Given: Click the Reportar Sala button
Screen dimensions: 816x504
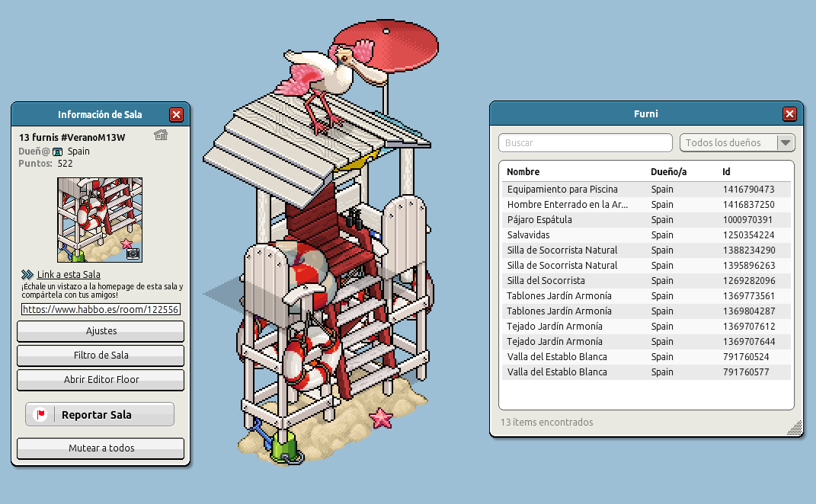Looking at the screenshot, I should (100, 414).
